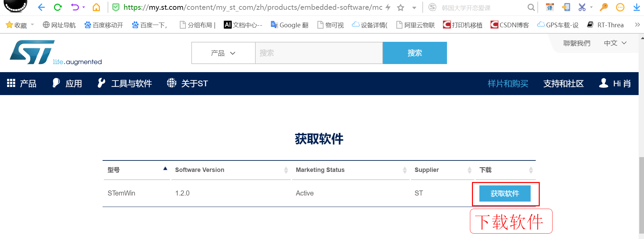Sort table by Marketing Status column

click(x=351, y=170)
